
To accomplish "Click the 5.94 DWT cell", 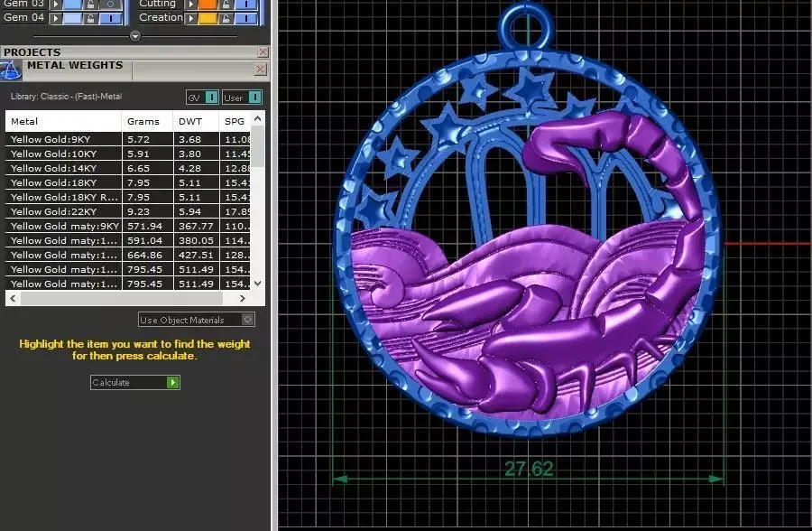I will pyautogui.click(x=197, y=211).
